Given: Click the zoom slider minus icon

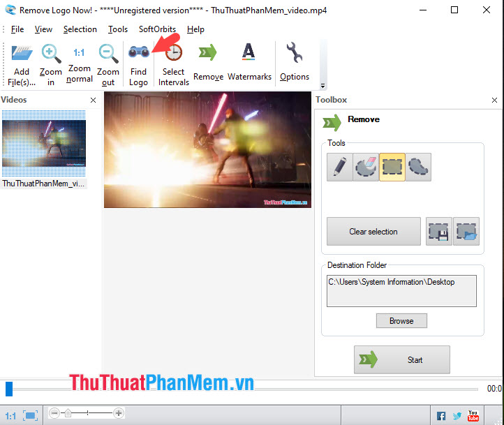Looking at the screenshot, I should (54, 413).
